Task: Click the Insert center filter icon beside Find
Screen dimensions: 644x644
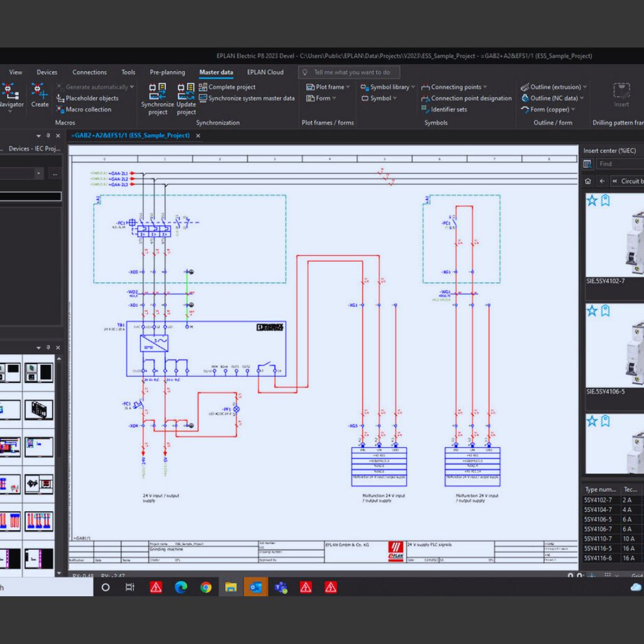Action: click(588, 164)
